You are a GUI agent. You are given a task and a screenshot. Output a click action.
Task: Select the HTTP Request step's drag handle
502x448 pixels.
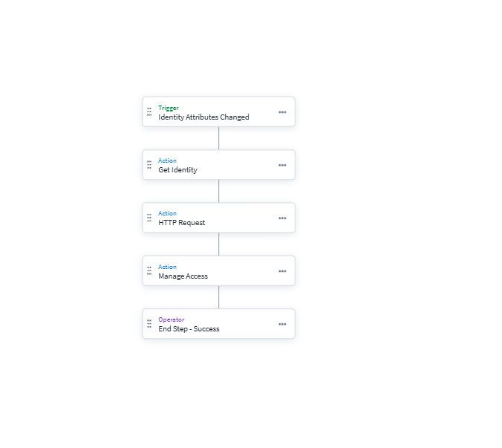point(149,218)
